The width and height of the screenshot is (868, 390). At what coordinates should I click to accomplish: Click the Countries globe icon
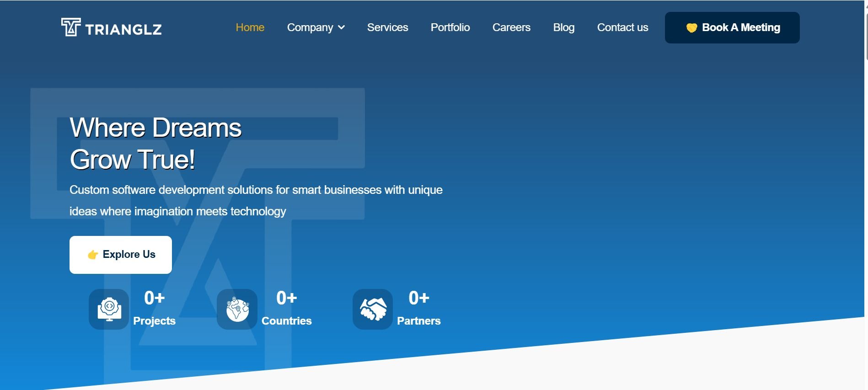(237, 309)
